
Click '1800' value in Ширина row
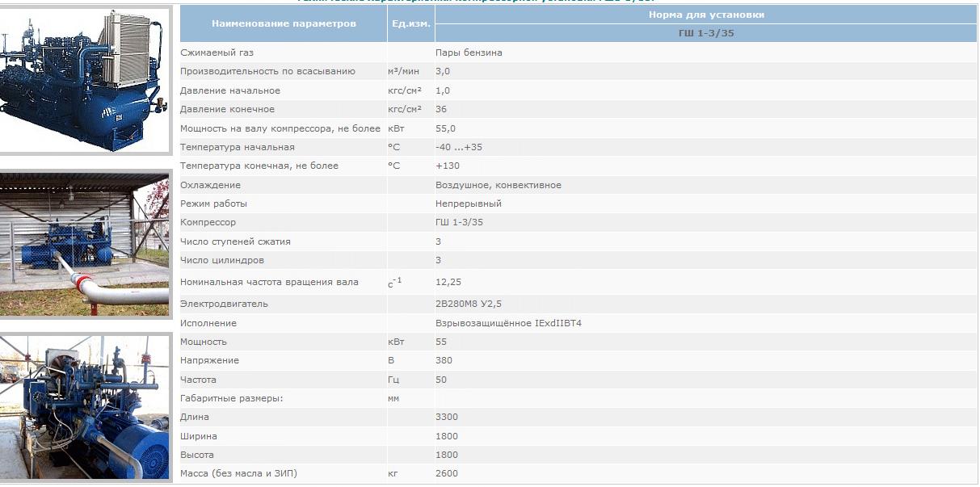tap(447, 436)
